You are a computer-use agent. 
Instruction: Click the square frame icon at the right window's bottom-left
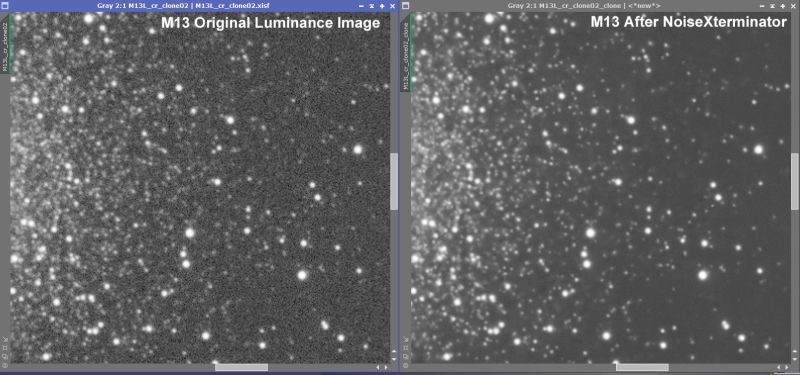(406, 348)
